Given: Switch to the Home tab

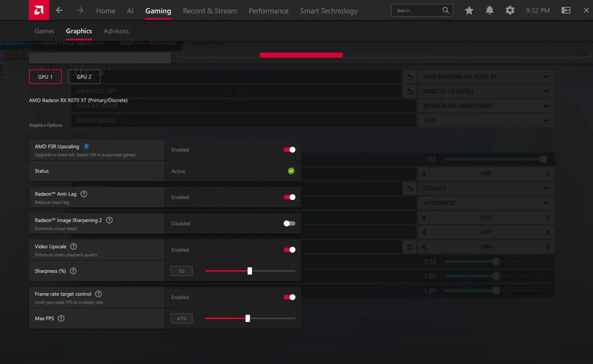Looking at the screenshot, I should coord(105,10).
